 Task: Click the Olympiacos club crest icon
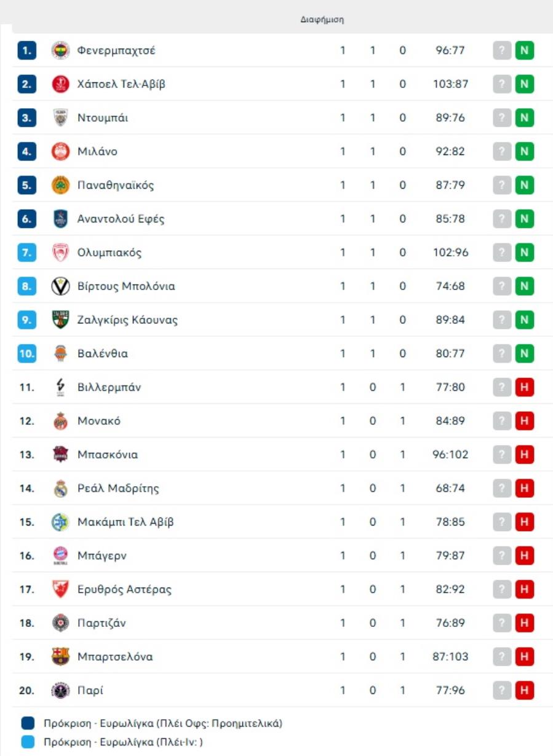point(60,253)
